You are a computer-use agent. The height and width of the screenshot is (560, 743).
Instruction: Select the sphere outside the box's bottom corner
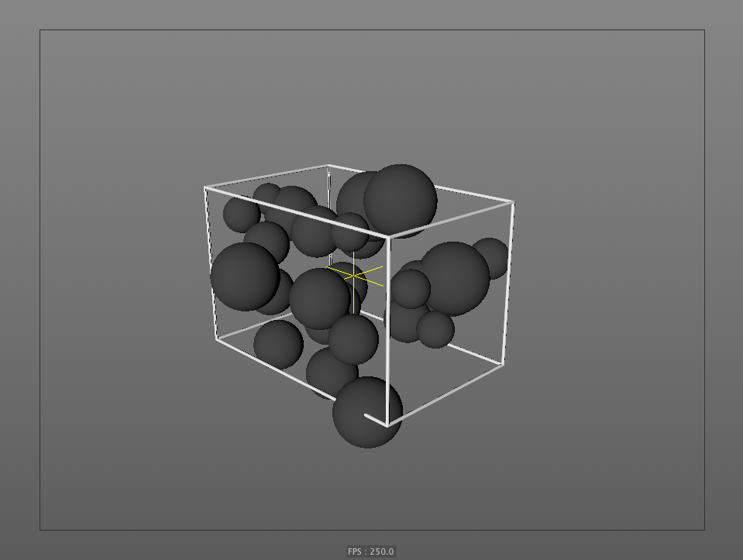tap(367, 412)
